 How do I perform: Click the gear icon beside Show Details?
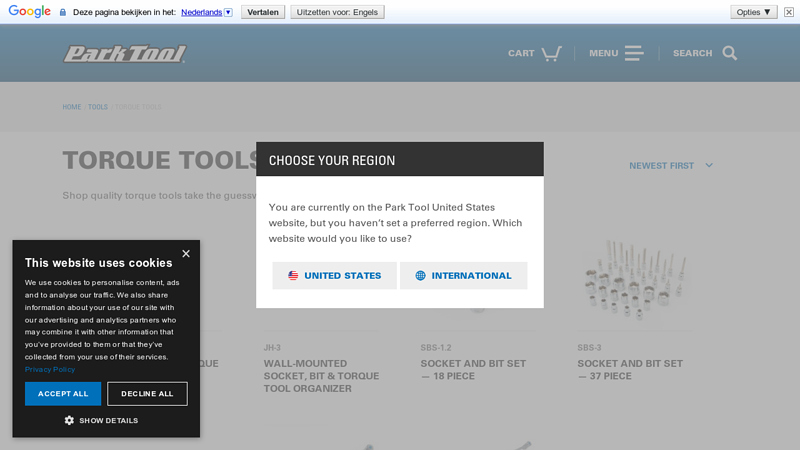(x=69, y=420)
